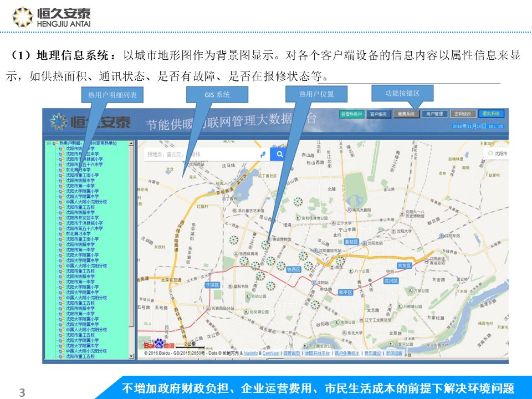Click the 铁西区 district marker on map
Viewport: 532px width, 399px height.
293,269
